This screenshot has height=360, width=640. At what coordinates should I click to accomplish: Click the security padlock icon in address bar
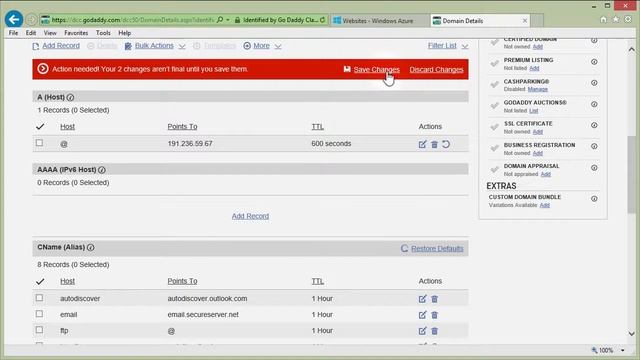[x=237, y=20]
